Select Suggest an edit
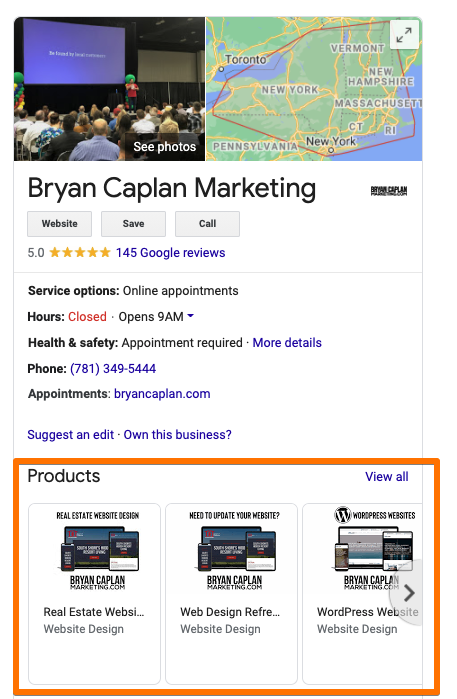This screenshot has height=699, width=457. 70,435
